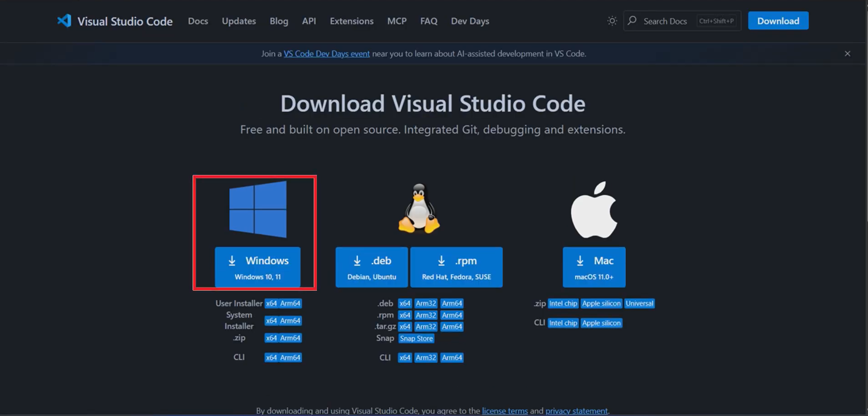Download VS Code for Windows 10, 11

coord(257,267)
